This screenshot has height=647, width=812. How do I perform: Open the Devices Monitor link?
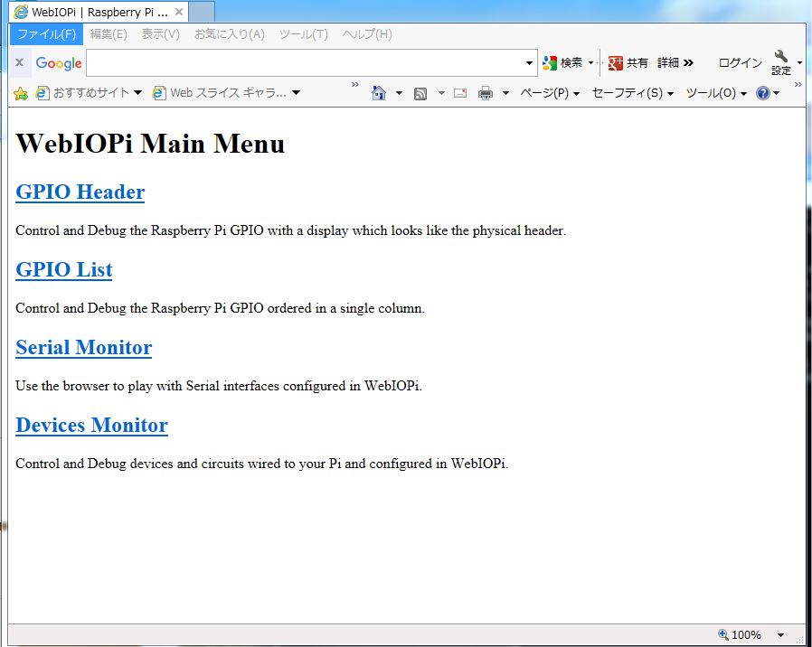pos(91,426)
